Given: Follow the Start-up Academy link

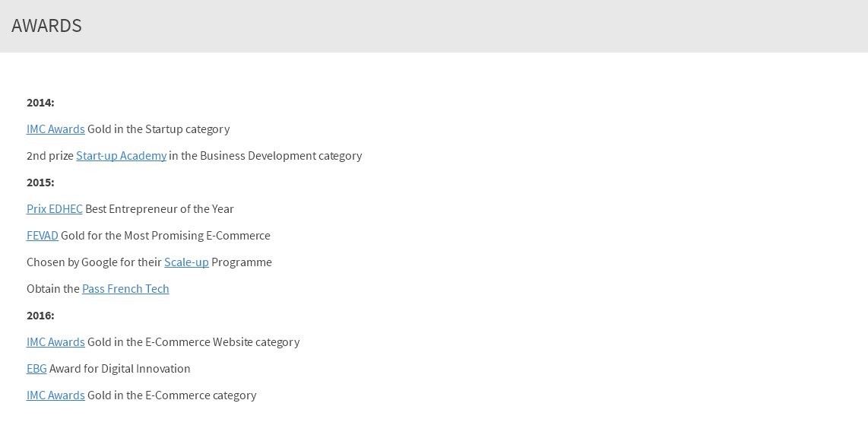Looking at the screenshot, I should point(122,156).
